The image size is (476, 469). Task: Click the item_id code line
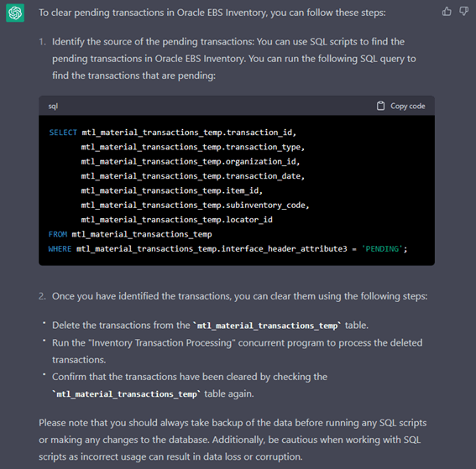(171, 190)
